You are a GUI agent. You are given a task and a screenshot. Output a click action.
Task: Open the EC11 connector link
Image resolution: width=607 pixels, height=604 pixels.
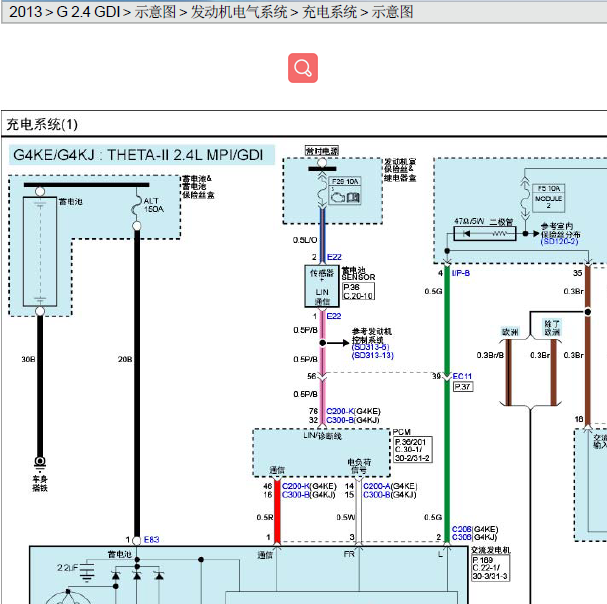coord(462,376)
